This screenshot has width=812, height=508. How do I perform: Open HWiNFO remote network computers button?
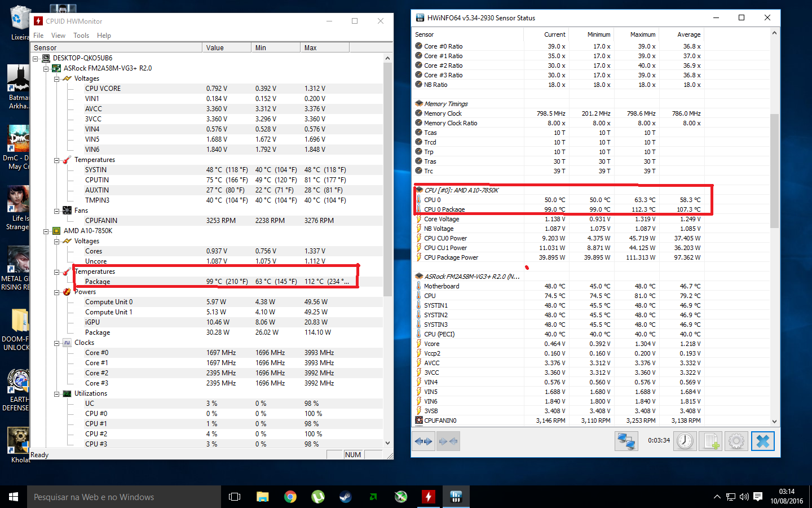click(626, 441)
